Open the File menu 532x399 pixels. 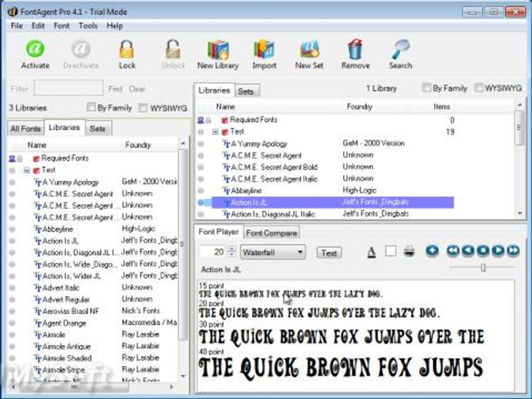click(x=17, y=25)
